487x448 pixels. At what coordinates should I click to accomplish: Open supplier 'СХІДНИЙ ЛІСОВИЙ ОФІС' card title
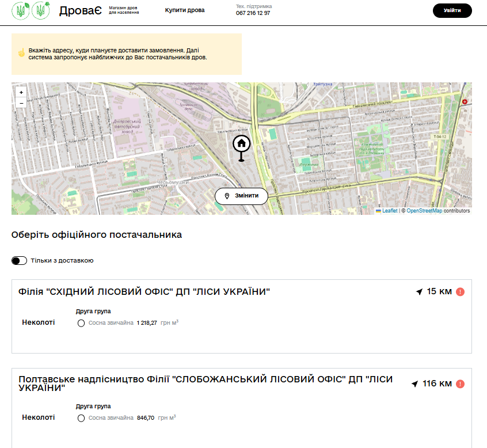144,292
